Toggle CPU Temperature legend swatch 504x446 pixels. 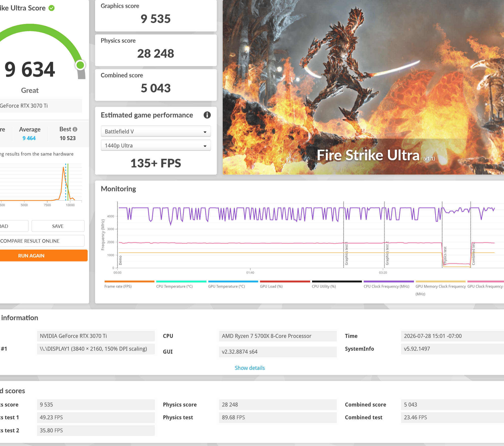[x=181, y=281]
